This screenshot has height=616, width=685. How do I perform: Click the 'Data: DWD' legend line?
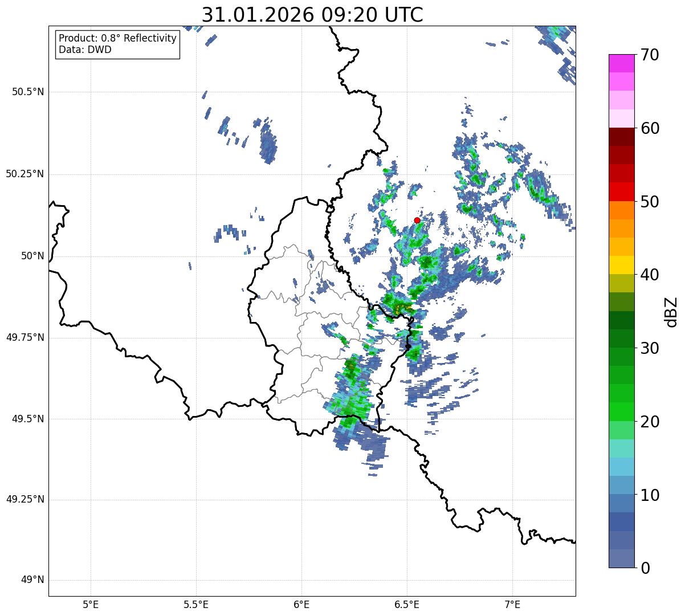[85, 50]
